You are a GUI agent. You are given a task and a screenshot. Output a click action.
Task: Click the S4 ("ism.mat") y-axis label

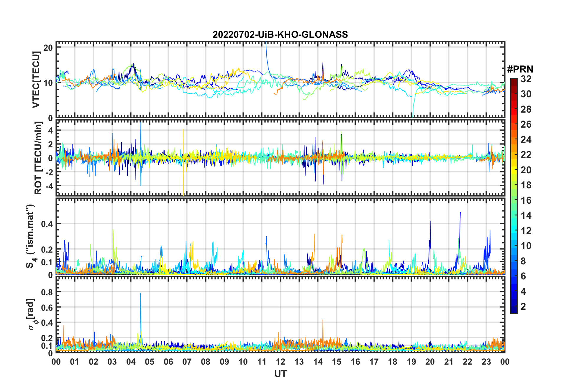(x=30, y=236)
